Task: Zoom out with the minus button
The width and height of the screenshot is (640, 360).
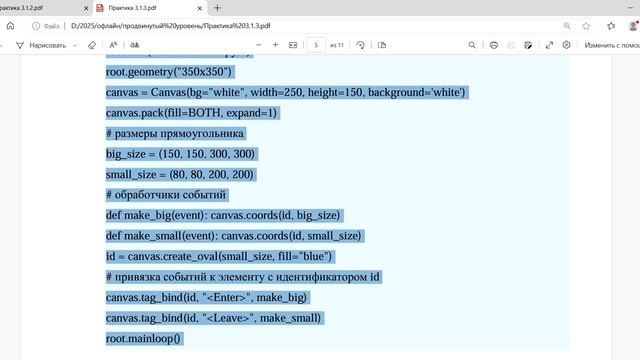Action: tap(258, 45)
